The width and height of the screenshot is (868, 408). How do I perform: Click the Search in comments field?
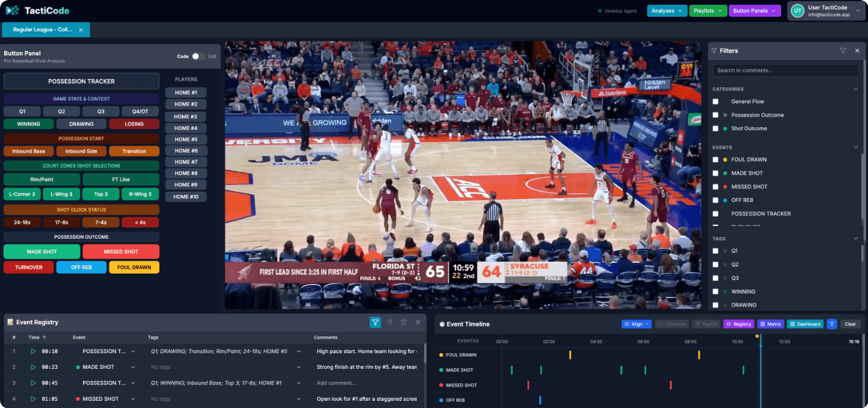point(785,71)
